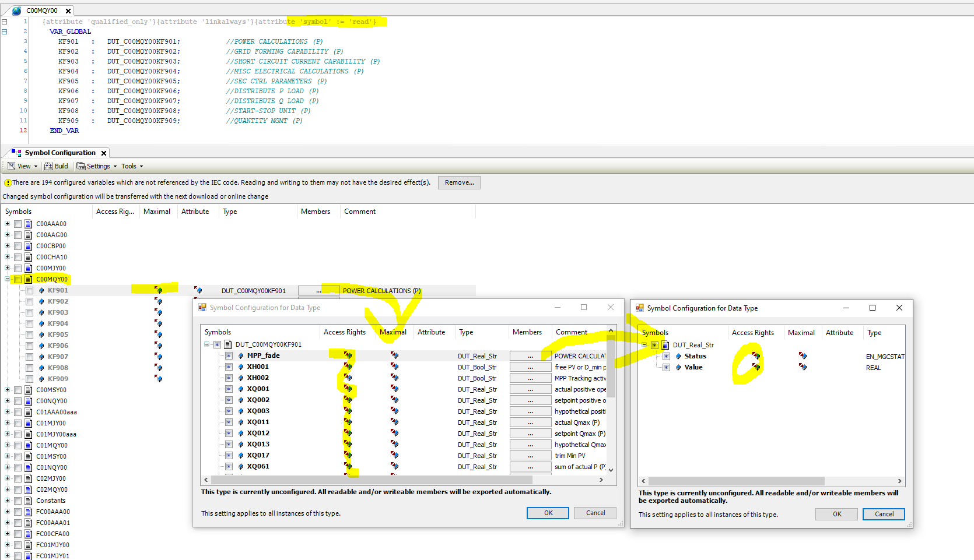
Task: Click the KF901 variable icon
Action: point(41,290)
